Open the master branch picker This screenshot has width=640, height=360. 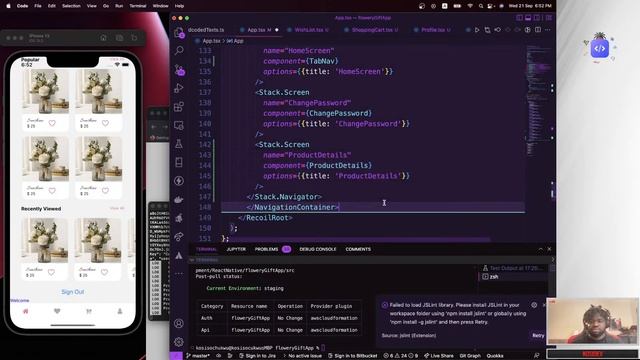(198, 356)
